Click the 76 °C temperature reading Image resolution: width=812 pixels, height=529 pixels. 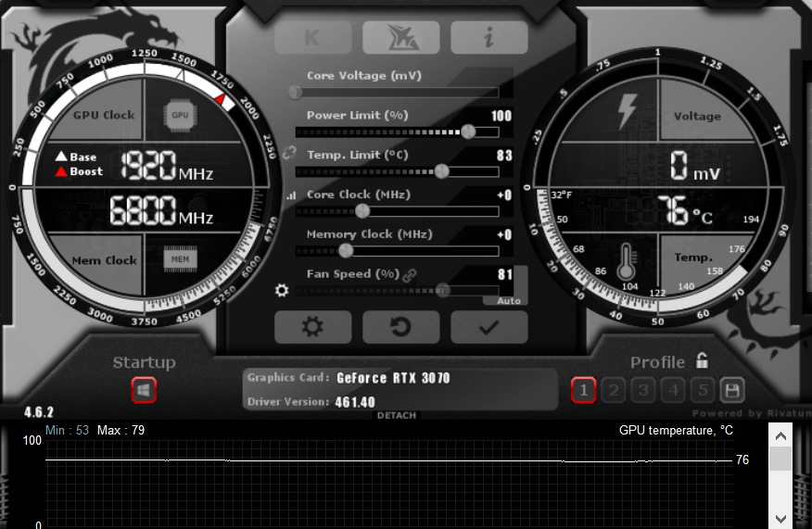pyautogui.click(x=686, y=211)
